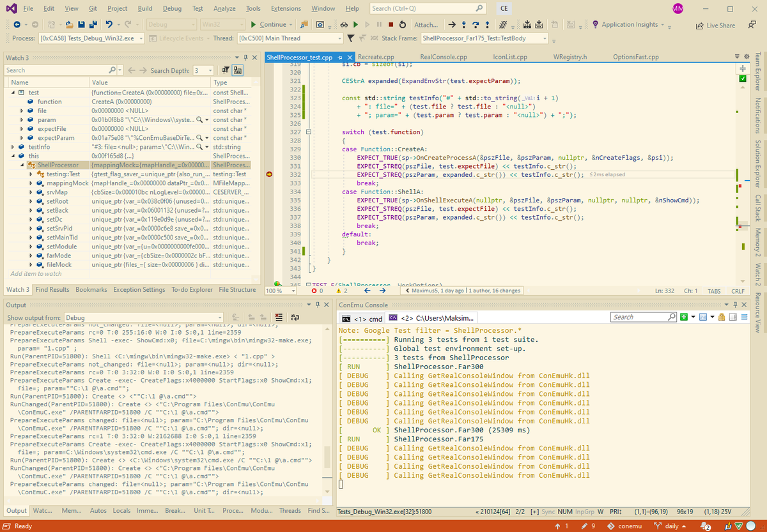Close the Watch 3 panel
This screenshot has width=767, height=532.
pyautogui.click(x=254, y=57)
